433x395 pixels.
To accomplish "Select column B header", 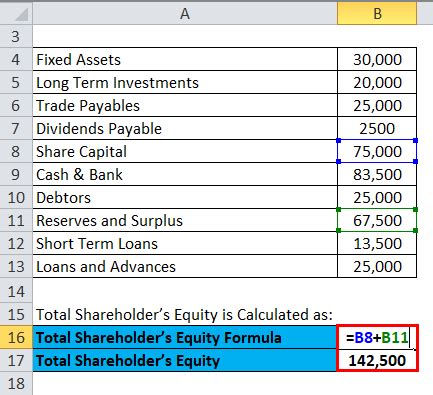I will (377, 14).
